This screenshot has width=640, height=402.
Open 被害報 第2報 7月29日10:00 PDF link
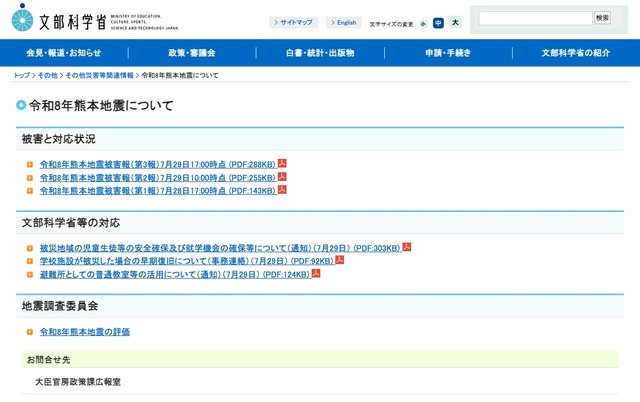[x=158, y=178]
